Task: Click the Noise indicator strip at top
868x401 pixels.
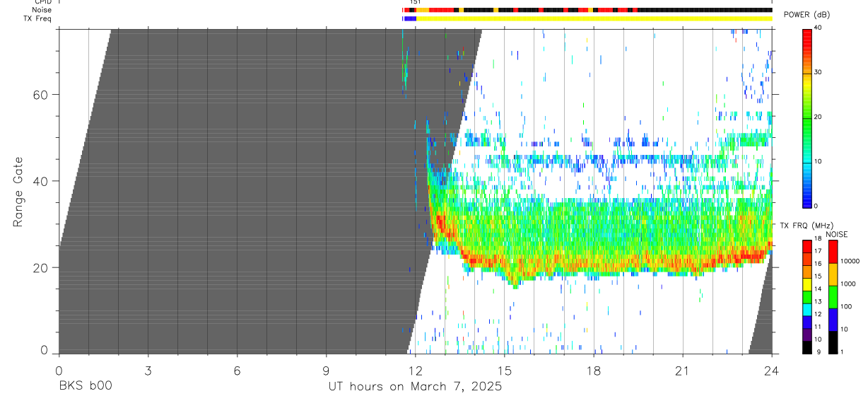Action: point(587,11)
